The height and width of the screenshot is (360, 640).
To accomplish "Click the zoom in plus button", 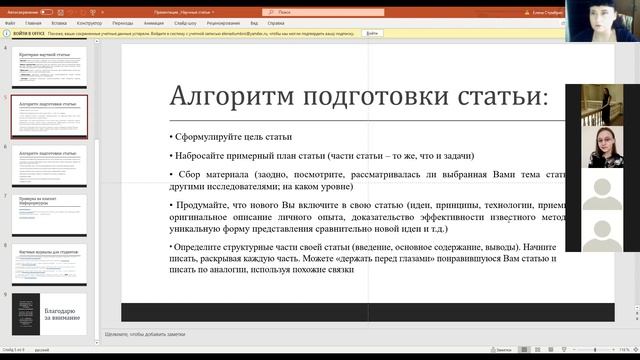I will 613,350.
